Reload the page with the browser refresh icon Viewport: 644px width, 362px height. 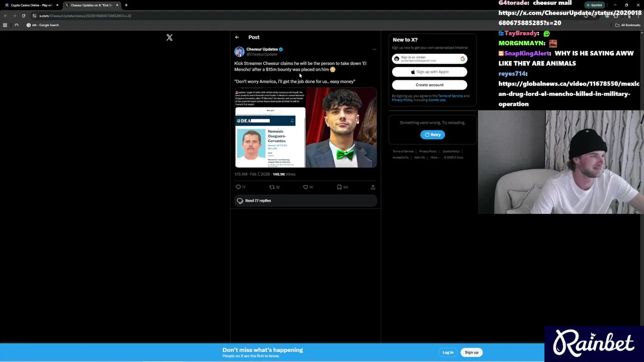[23, 16]
